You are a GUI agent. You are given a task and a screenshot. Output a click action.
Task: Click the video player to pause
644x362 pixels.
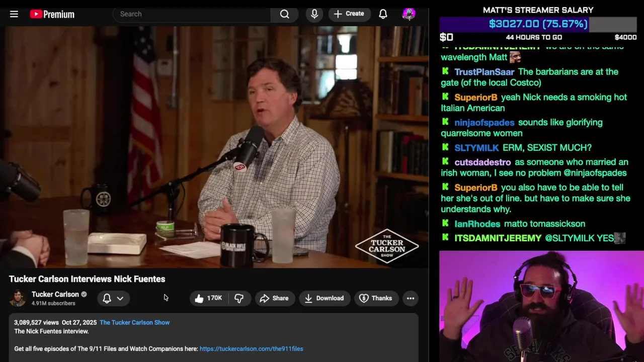(x=214, y=147)
